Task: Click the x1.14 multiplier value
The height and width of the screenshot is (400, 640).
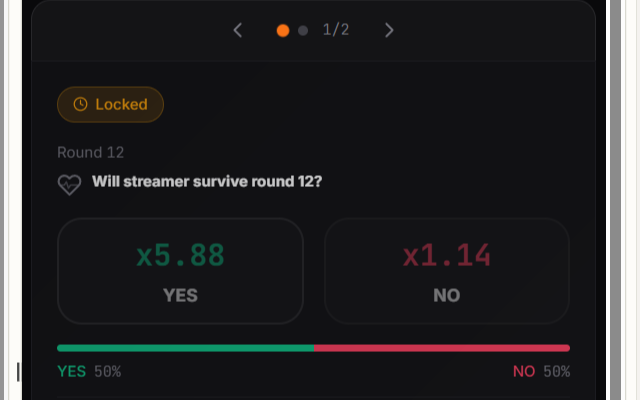Action: 447,256
